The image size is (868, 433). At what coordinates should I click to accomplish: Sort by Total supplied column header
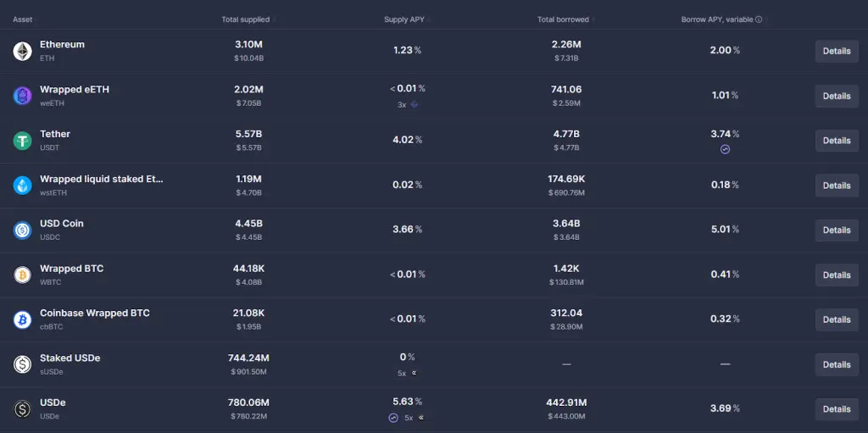(246, 19)
